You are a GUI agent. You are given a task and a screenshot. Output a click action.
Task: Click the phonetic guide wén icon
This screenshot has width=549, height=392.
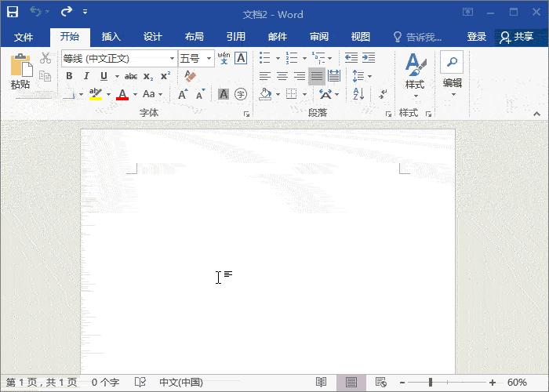(x=224, y=58)
